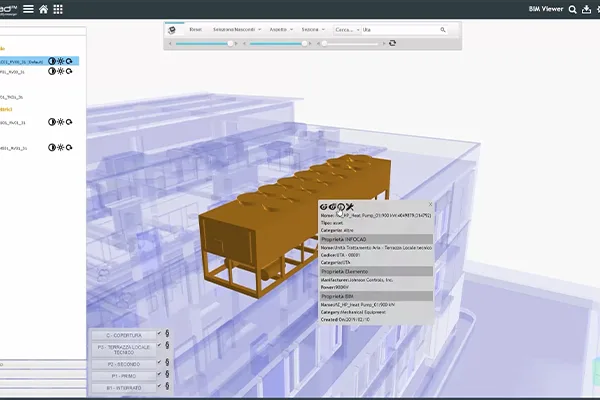
Task: Click reload icon on third model row
Action: pyautogui.click(x=69, y=122)
